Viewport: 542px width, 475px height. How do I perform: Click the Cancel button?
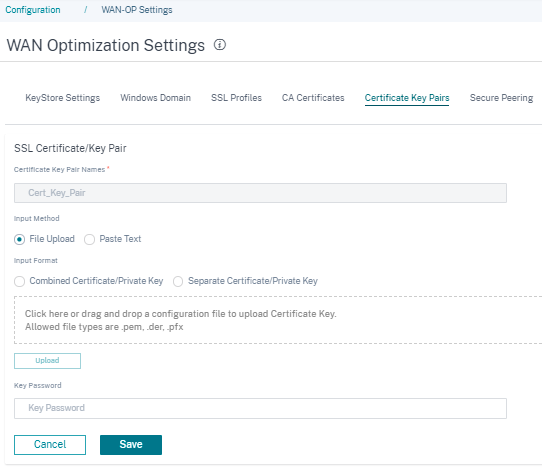pos(50,445)
